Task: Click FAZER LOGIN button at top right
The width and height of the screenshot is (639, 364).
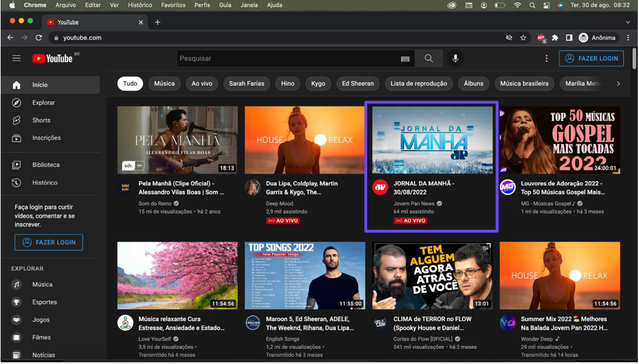Action: [x=592, y=59]
